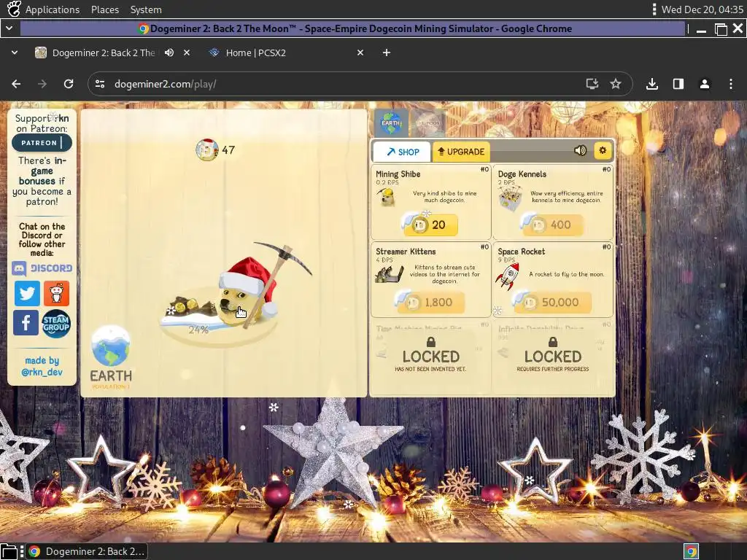Image resolution: width=747 pixels, height=560 pixels.
Task: Click the Mining Shibe icon
Action: tap(387, 197)
